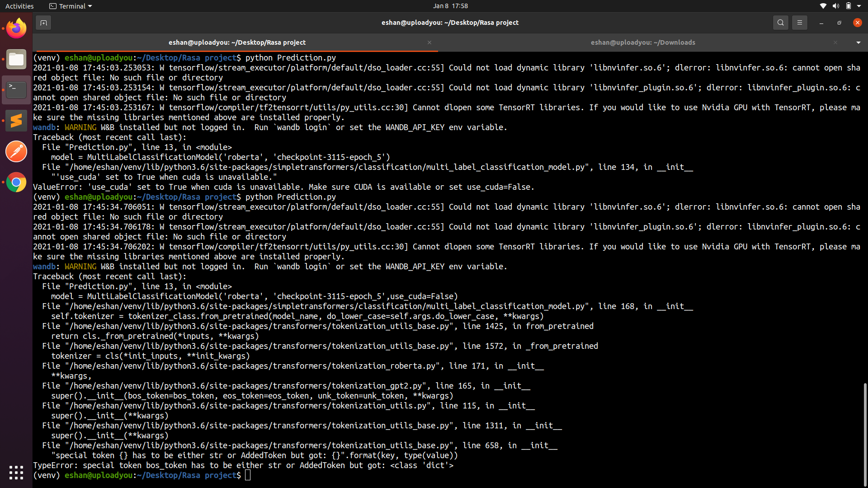Click the Terminal icon in the dock
Screen dimensions: 868x488
(16, 90)
